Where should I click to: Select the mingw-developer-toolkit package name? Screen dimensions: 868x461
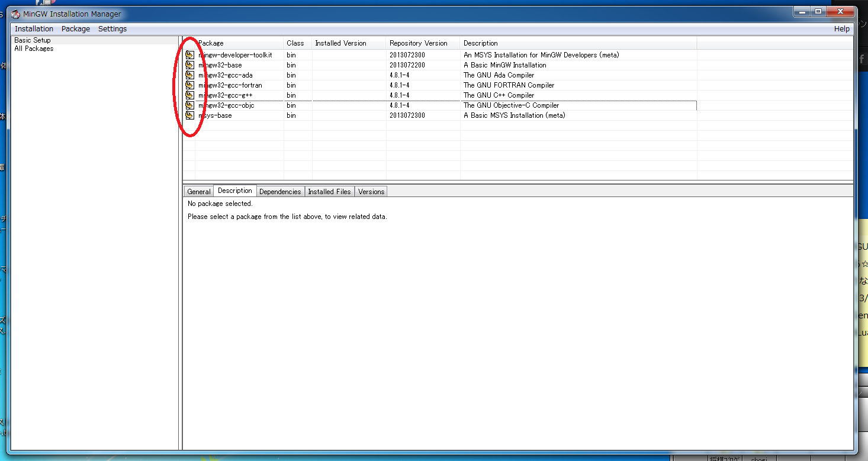(x=236, y=55)
